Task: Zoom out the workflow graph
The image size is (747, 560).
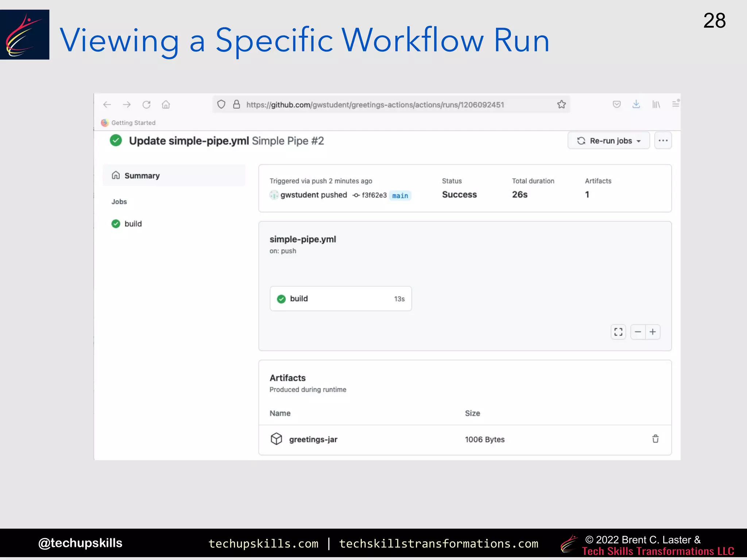Action: [638, 332]
